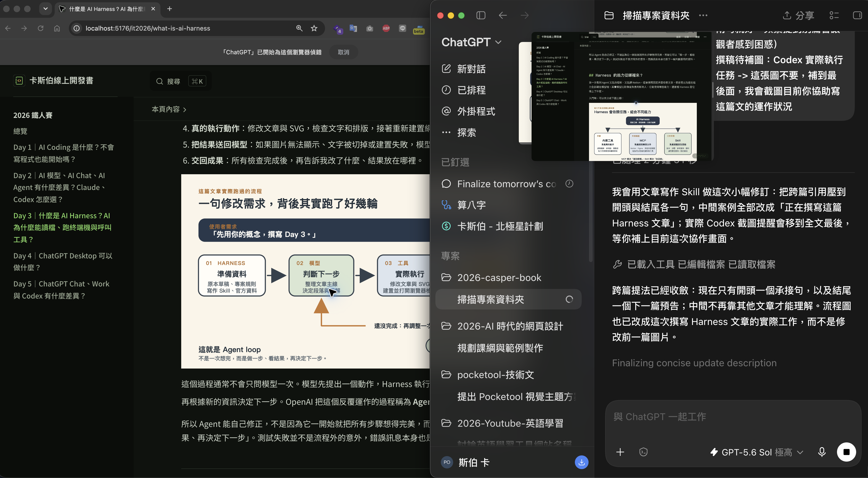Toggle the right side panel icon
The image size is (868, 478).
857,16
